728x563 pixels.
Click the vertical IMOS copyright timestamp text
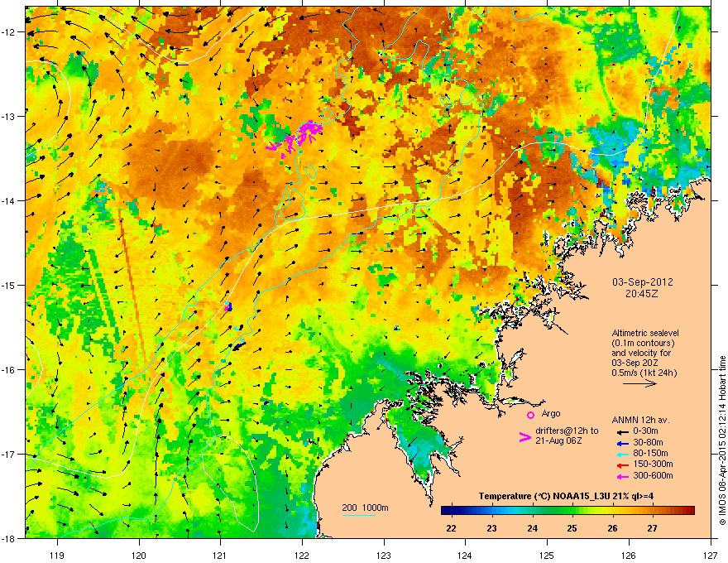(722, 440)
